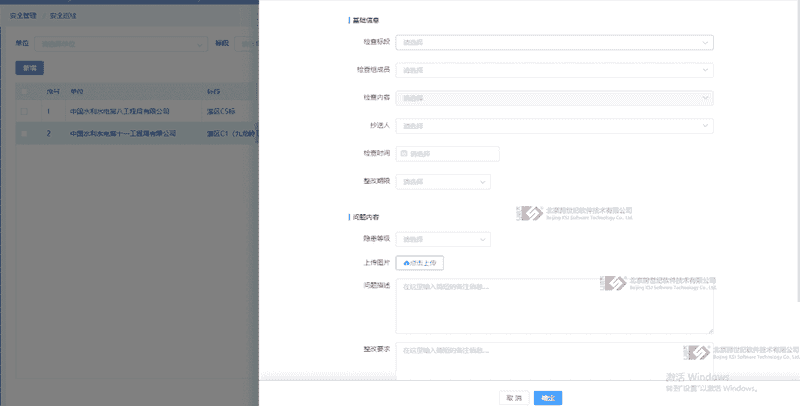
Task: Click 中国水利水电第十一工程局有限公司 cell
Action: (123, 134)
